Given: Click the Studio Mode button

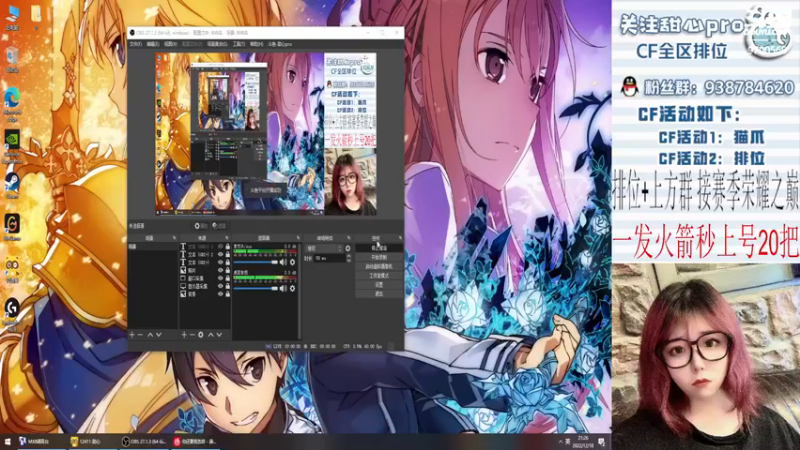Looking at the screenshot, I should pos(379,276).
